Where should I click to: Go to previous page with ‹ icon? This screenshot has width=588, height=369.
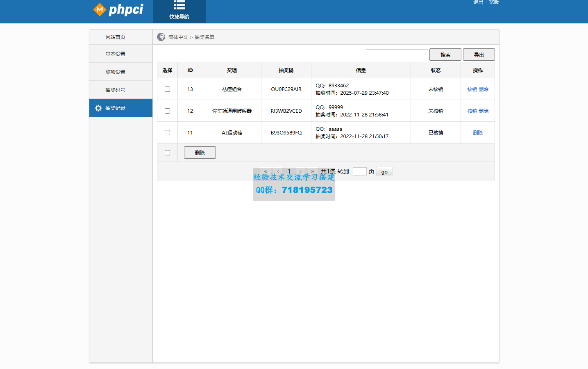click(277, 171)
